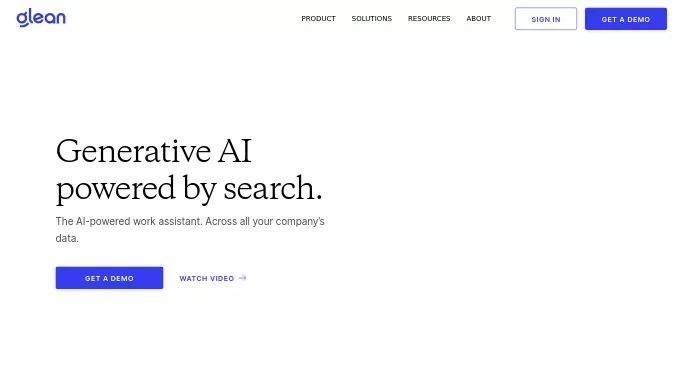The width and height of the screenshot is (683, 384).
Task: Click GET A DEMO in the header
Action: pos(626,19)
